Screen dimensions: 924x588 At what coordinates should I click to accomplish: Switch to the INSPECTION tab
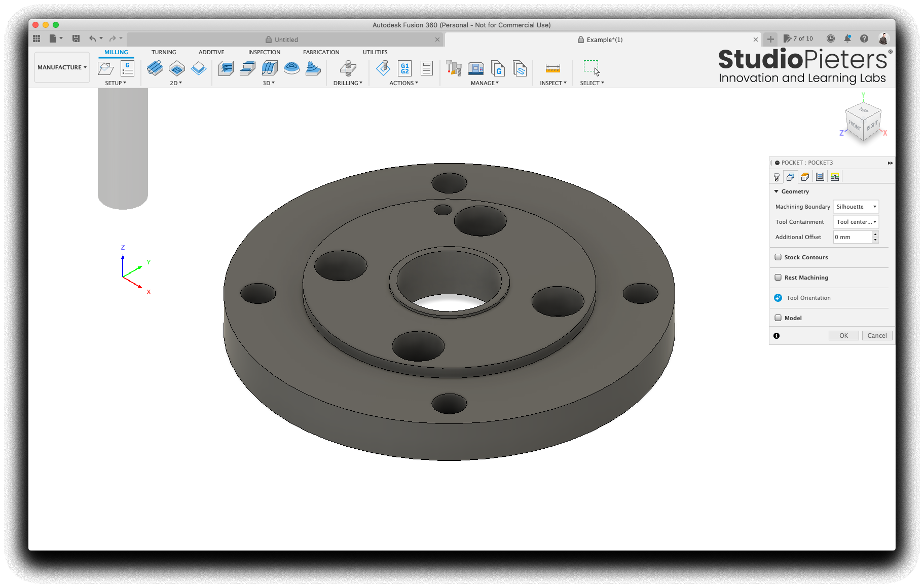click(x=264, y=52)
